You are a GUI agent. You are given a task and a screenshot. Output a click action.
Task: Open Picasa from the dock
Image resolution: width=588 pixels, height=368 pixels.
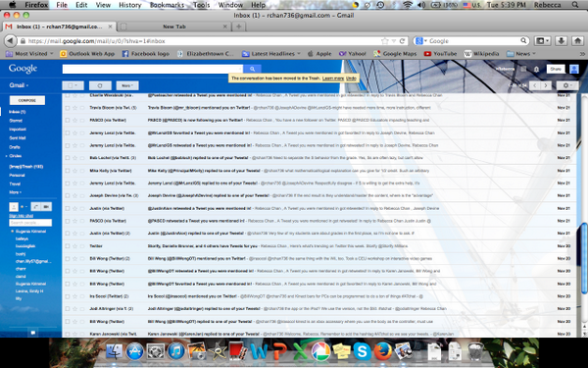pos(320,351)
